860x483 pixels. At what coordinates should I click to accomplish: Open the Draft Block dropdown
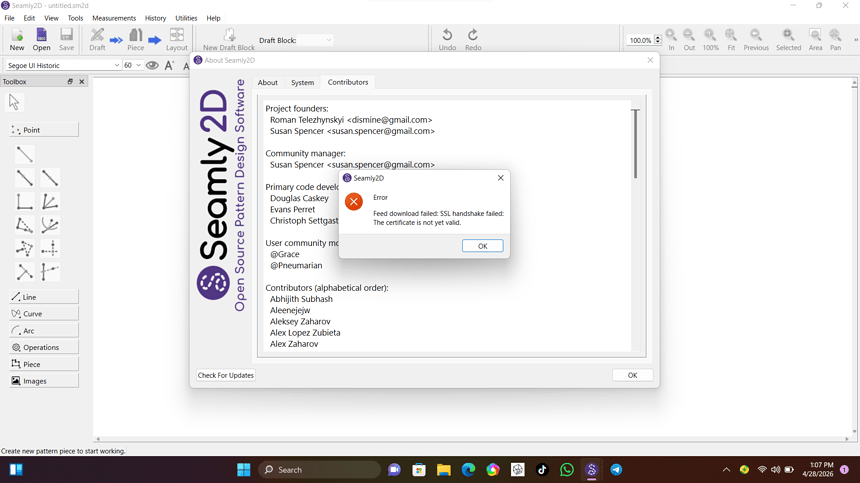pyautogui.click(x=316, y=40)
